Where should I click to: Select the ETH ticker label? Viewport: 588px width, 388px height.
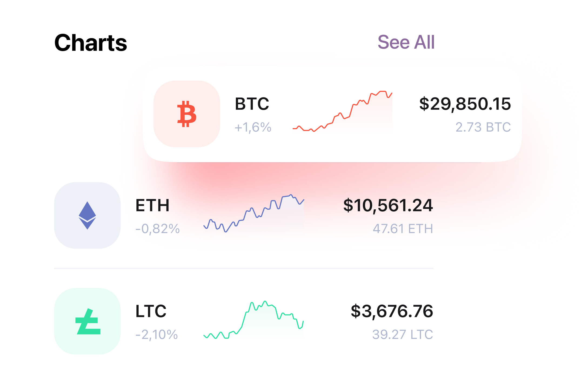click(152, 205)
